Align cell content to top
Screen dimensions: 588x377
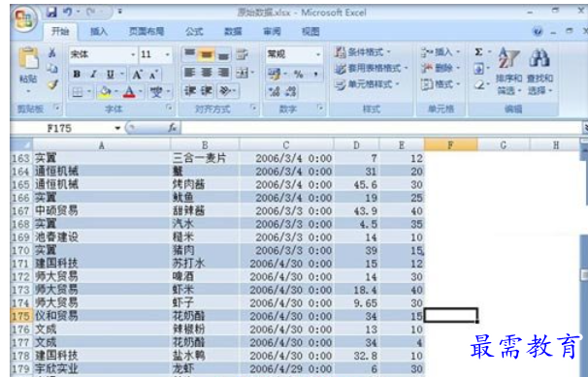189,54
